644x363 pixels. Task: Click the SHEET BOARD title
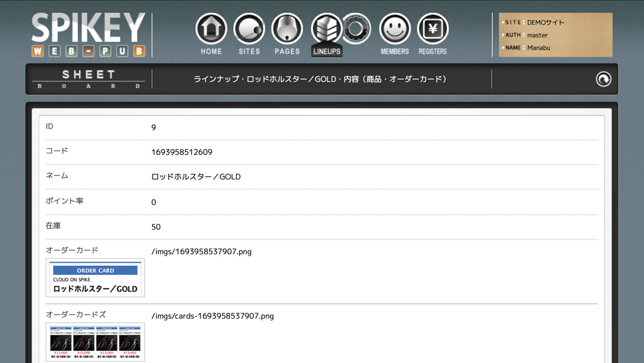click(89, 79)
